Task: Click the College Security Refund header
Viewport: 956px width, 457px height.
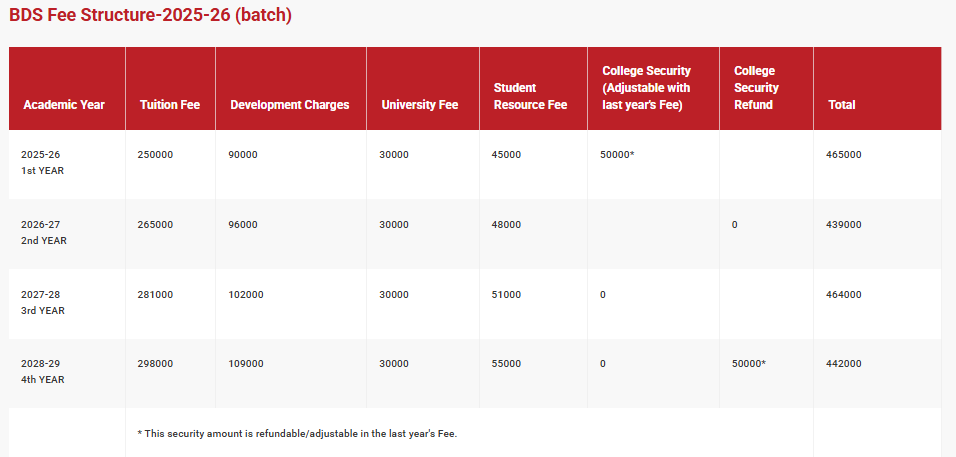Action: click(x=756, y=88)
